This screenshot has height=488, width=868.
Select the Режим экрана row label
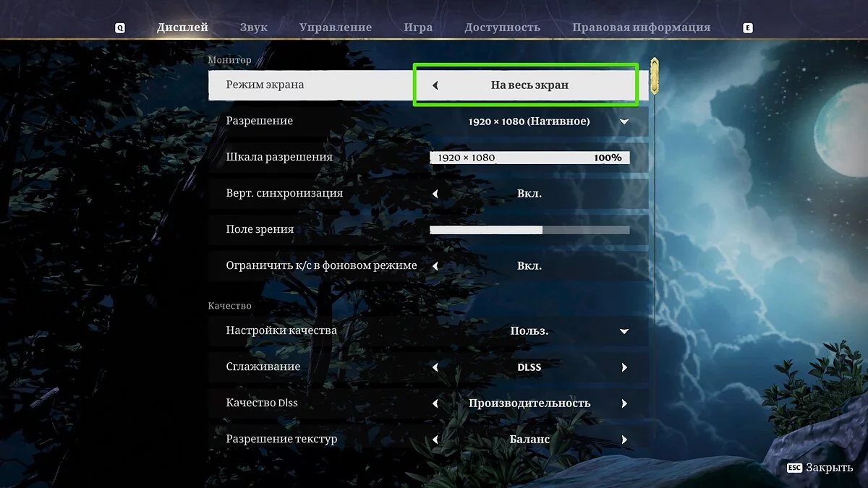click(265, 85)
